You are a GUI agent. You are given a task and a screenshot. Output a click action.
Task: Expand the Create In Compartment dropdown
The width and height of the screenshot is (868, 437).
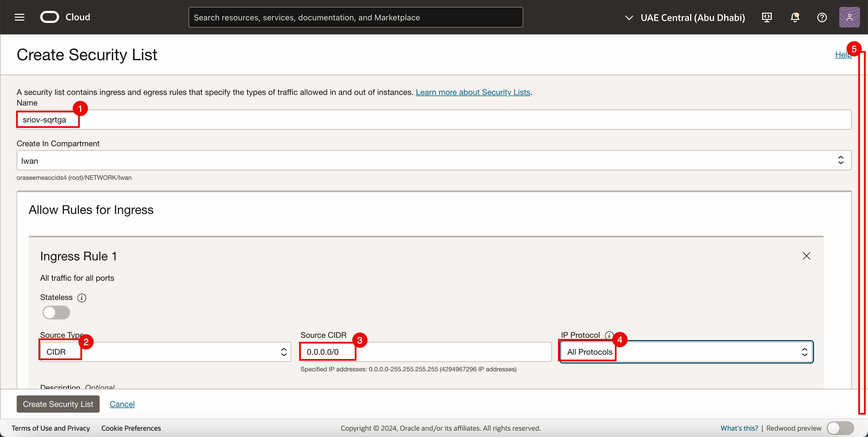(x=434, y=161)
